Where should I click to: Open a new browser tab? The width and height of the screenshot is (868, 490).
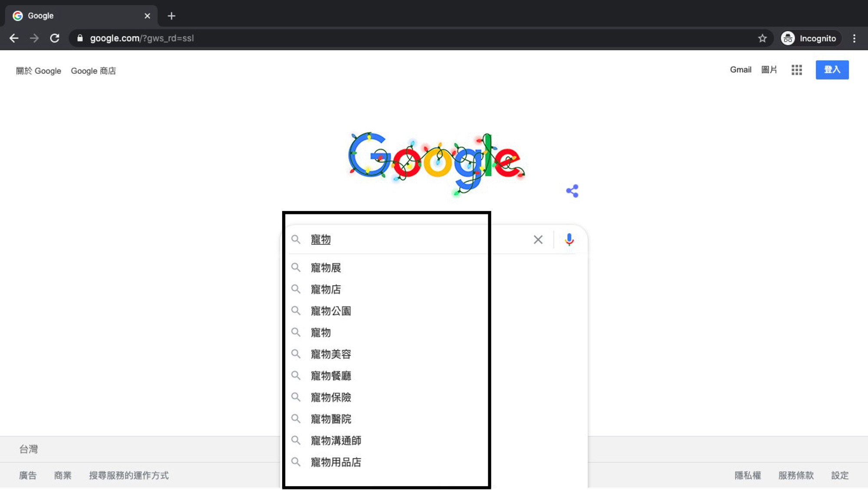(171, 16)
